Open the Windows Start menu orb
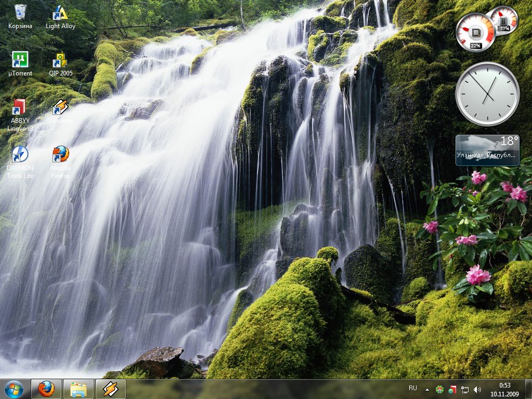Viewport: 532px width, 399px height. [x=14, y=389]
